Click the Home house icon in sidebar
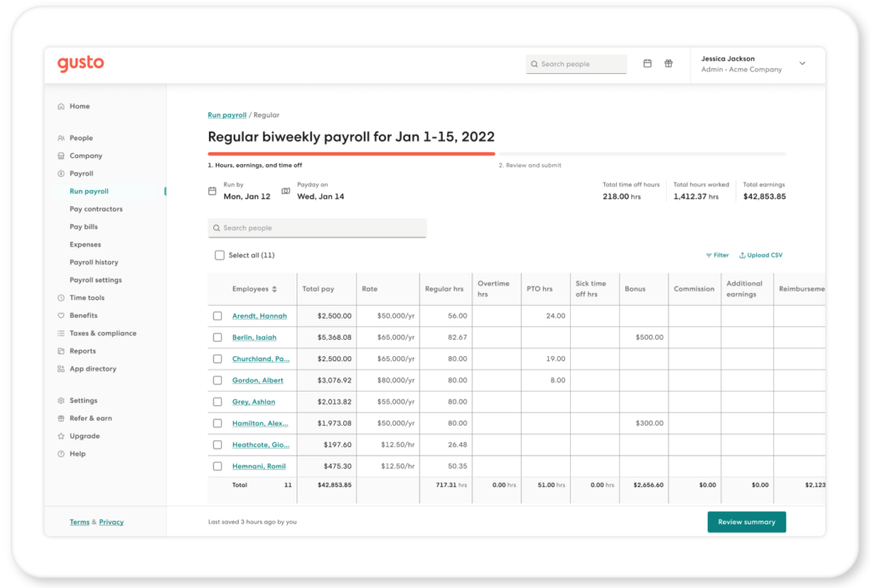Image resolution: width=870 pixels, height=588 pixels. [x=61, y=106]
